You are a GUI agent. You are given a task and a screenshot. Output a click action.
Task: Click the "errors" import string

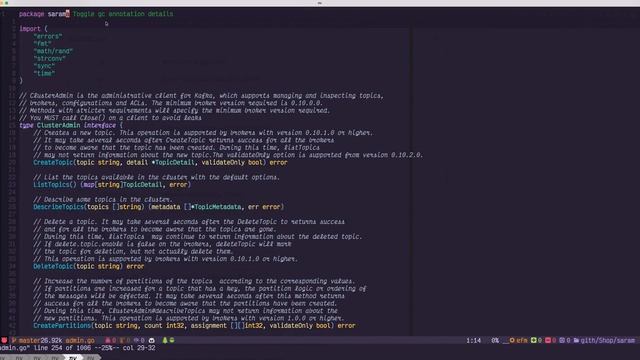click(x=48, y=36)
